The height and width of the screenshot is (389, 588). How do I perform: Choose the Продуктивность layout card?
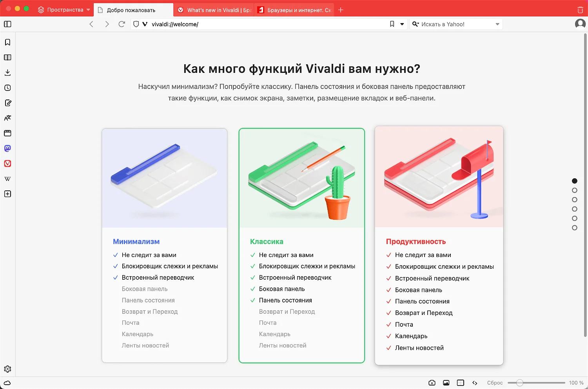tap(439, 246)
